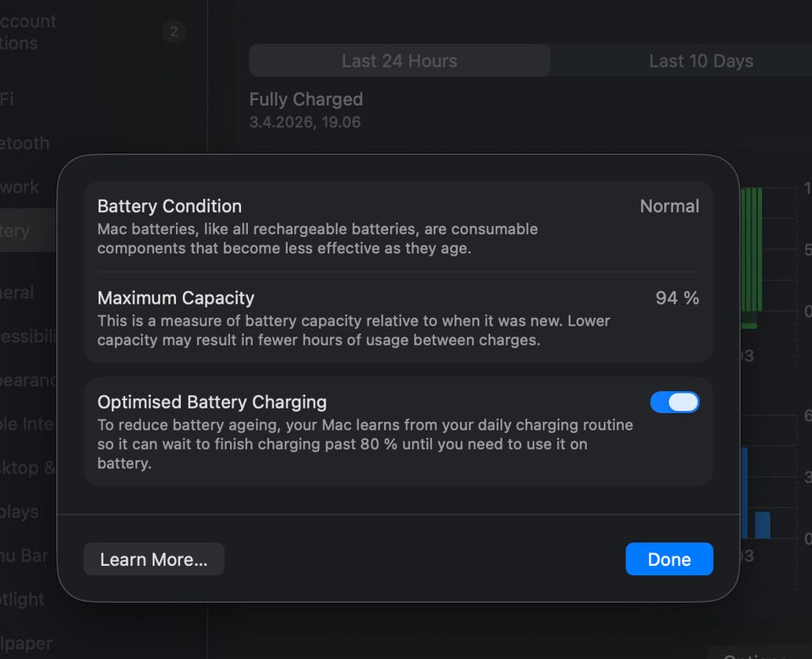812x659 pixels.
Task: Open the Spotlight sidebar item
Action: point(22,599)
